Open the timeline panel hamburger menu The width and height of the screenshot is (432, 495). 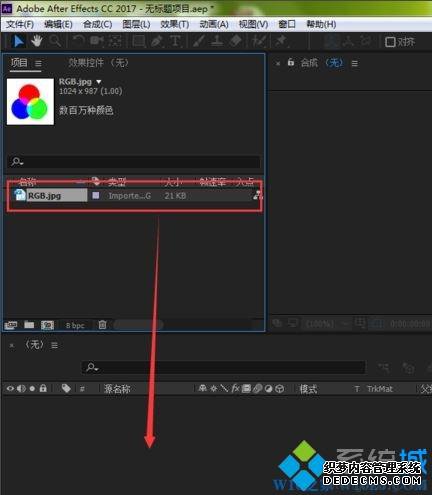[x=54, y=345]
